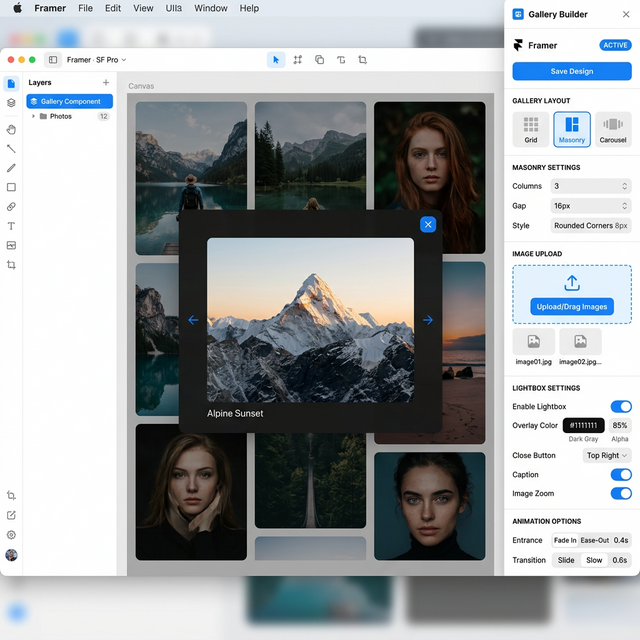
Task: Choose the Text tool in left toolbar
Action: point(11,226)
